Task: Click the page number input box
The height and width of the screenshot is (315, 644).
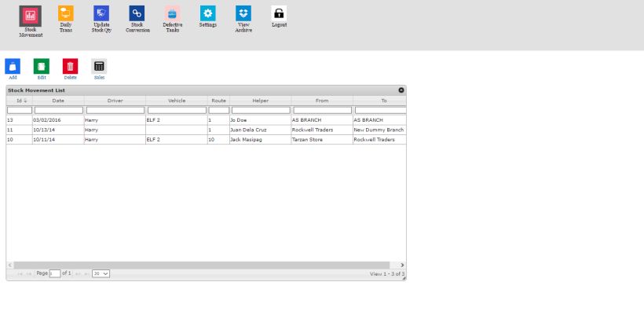Action: (55, 273)
